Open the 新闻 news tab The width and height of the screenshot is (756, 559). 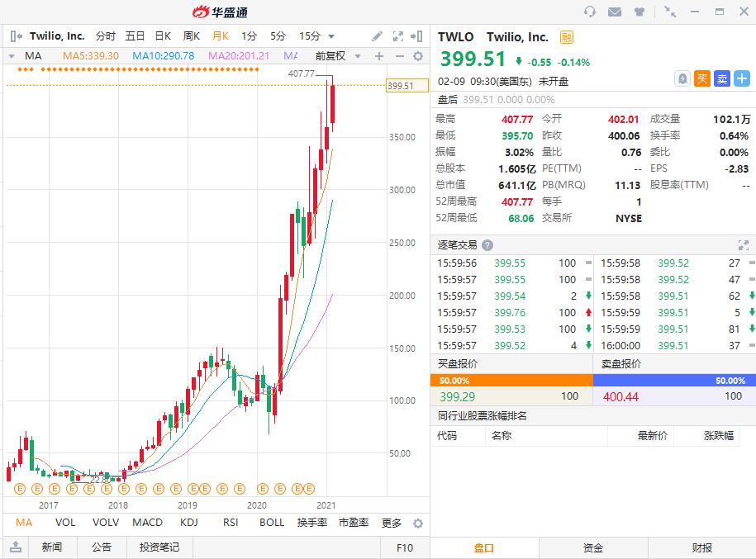[x=51, y=547]
